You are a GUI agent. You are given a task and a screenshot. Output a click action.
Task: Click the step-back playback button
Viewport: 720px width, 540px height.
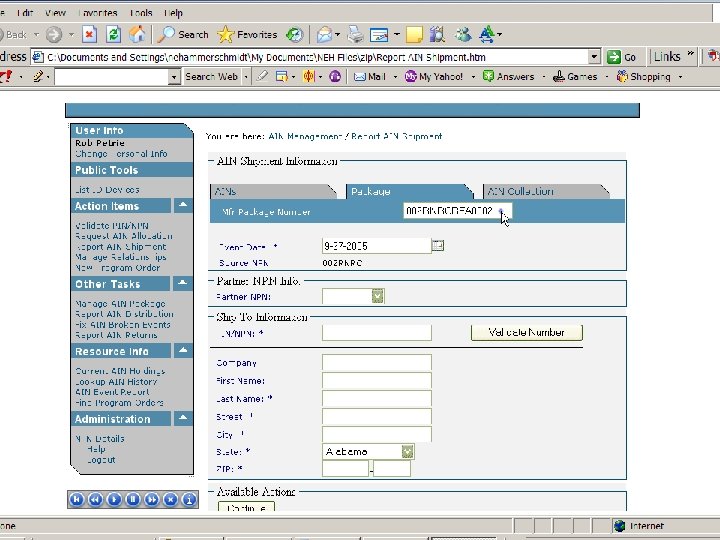[x=96, y=500]
